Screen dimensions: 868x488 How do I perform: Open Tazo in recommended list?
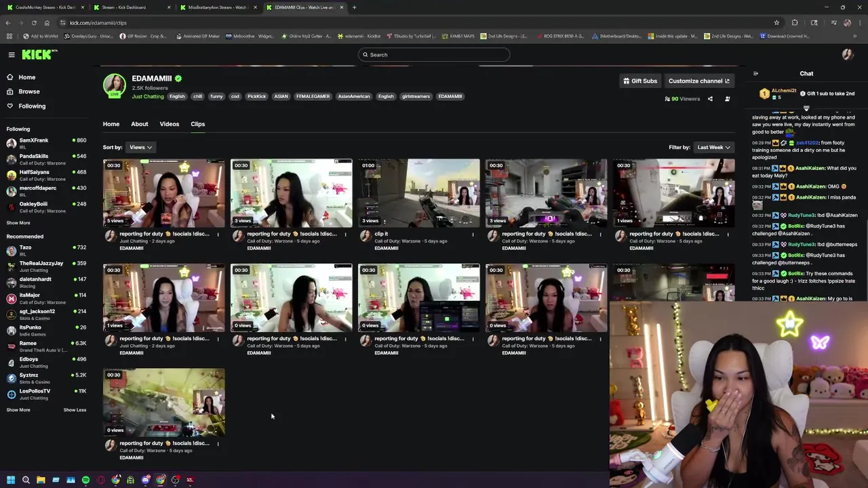coord(46,250)
